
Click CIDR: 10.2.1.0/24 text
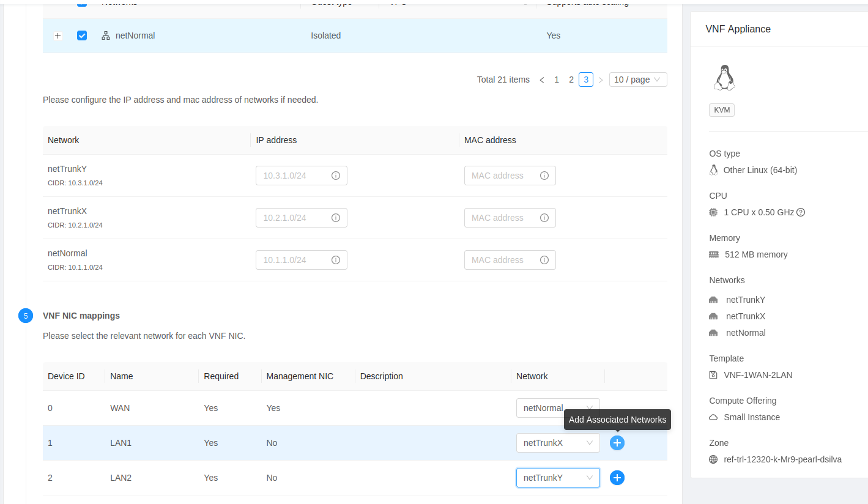tap(75, 225)
